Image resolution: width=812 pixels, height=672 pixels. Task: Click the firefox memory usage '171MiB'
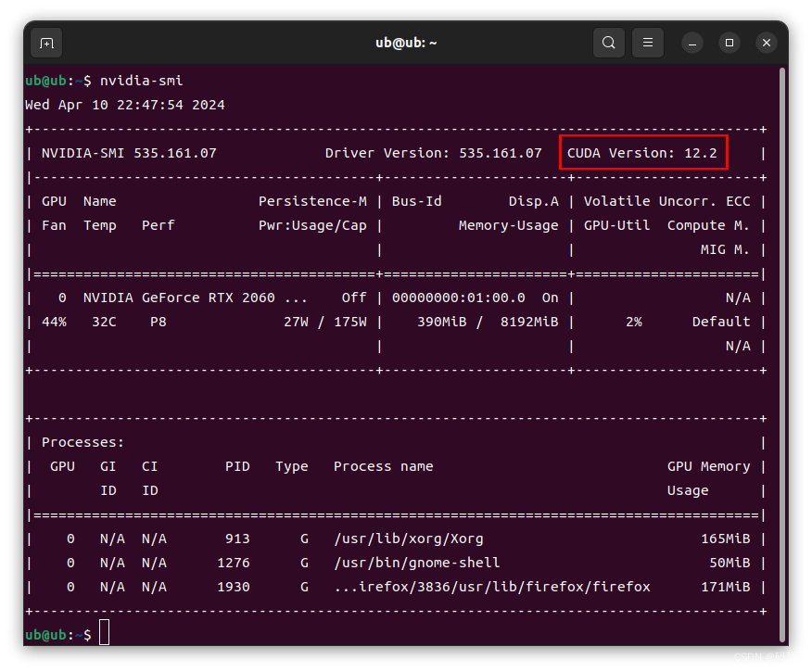[x=726, y=587]
